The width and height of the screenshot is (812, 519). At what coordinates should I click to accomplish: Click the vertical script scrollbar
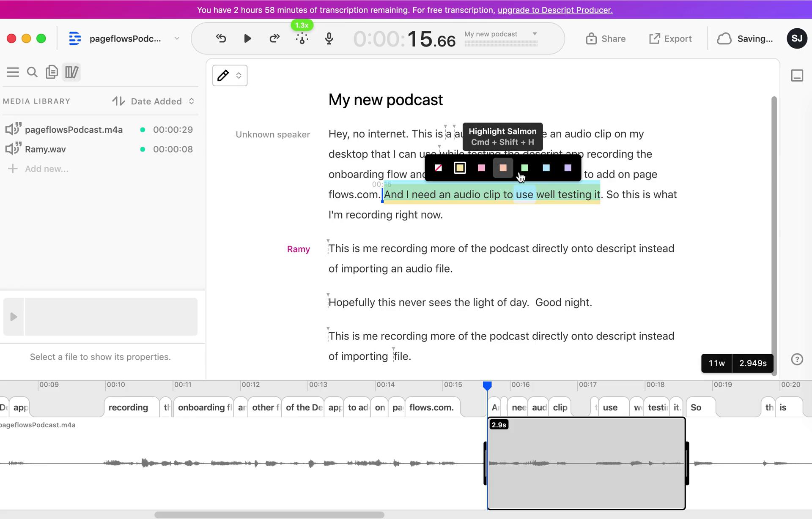click(774, 236)
